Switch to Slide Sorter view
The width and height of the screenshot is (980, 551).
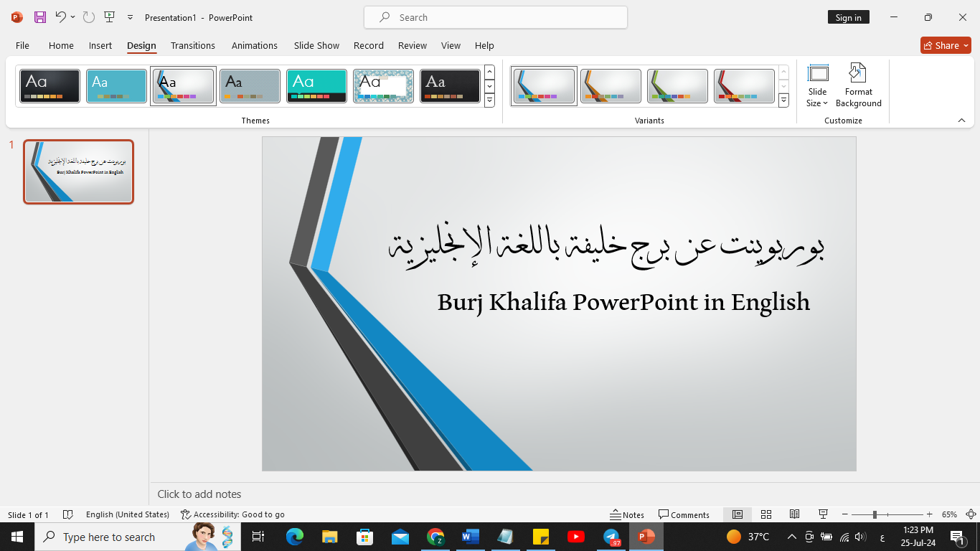point(766,514)
